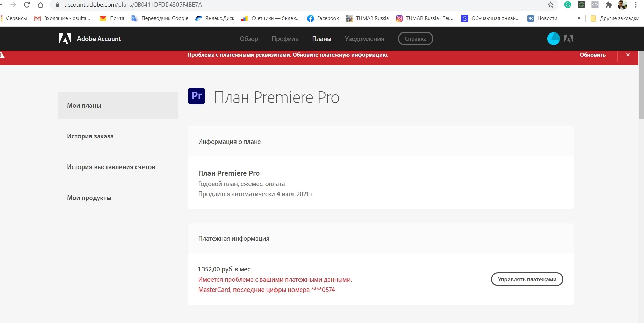644x323 pixels.
Task: Go to browser home page icon
Action: coord(40,5)
